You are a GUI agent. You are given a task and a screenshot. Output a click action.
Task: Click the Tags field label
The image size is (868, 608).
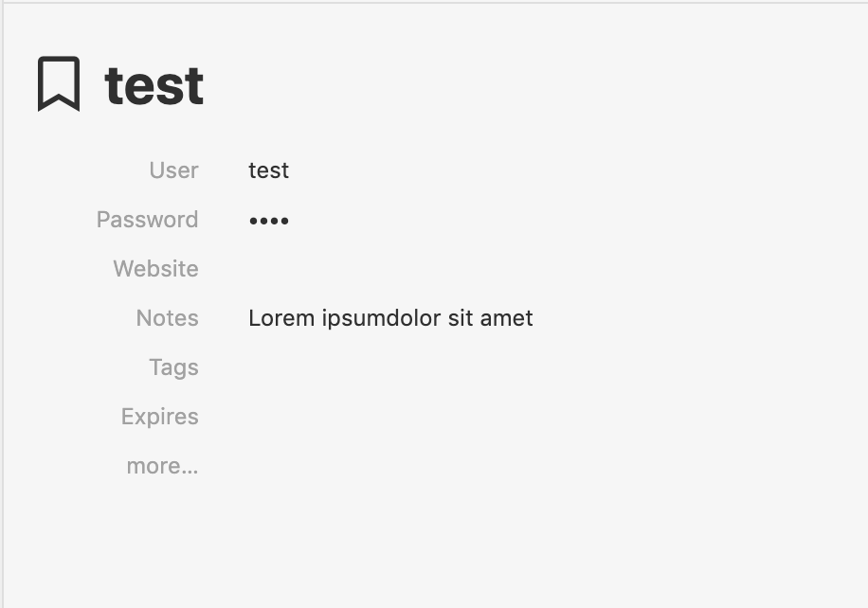tap(173, 367)
